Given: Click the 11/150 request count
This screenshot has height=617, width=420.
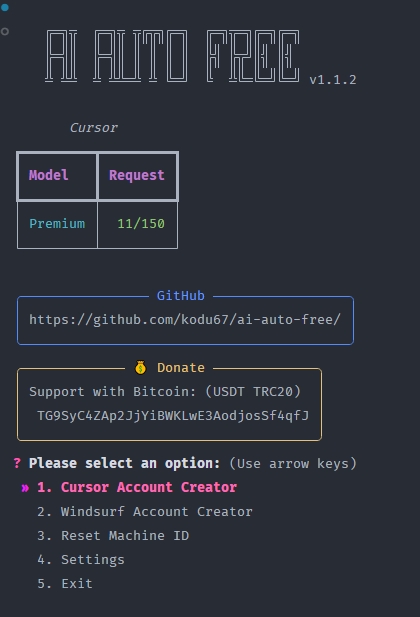Looking at the screenshot, I should point(141,224).
